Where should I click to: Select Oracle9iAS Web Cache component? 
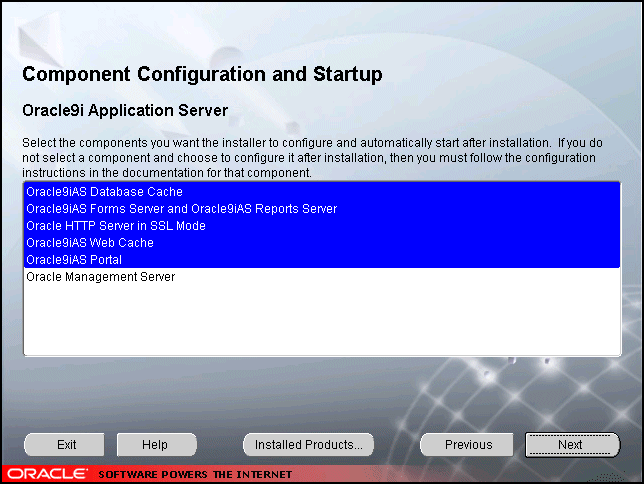(322, 243)
